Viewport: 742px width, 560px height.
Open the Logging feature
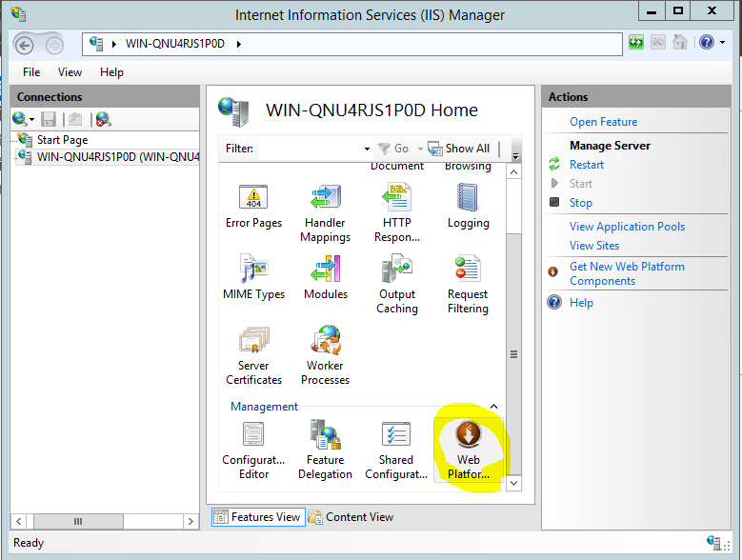(x=468, y=208)
